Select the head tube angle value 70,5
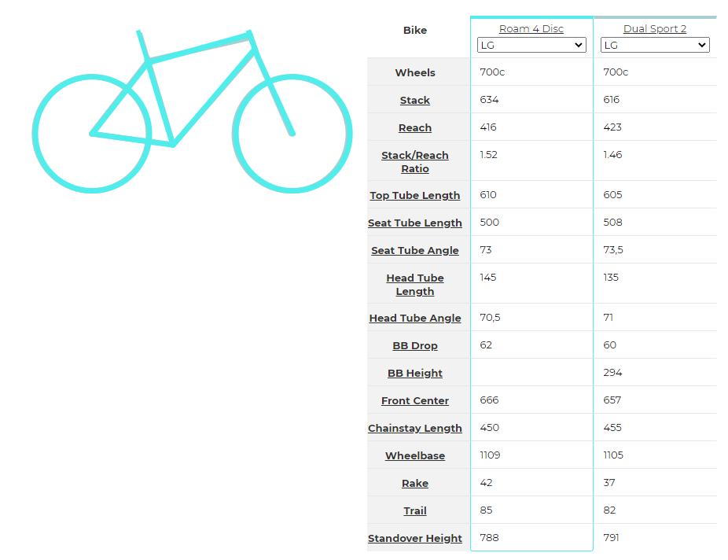Screen dimensions: 728x560 point(491,318)
